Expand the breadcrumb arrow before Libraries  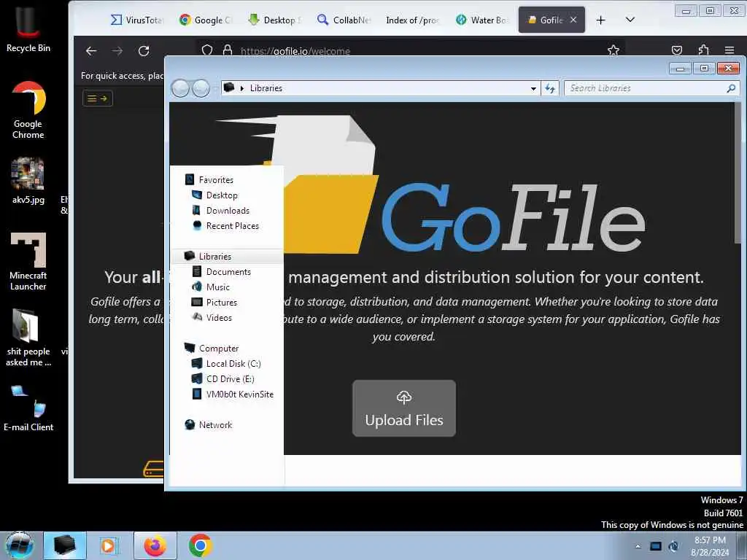pos(242,88)
